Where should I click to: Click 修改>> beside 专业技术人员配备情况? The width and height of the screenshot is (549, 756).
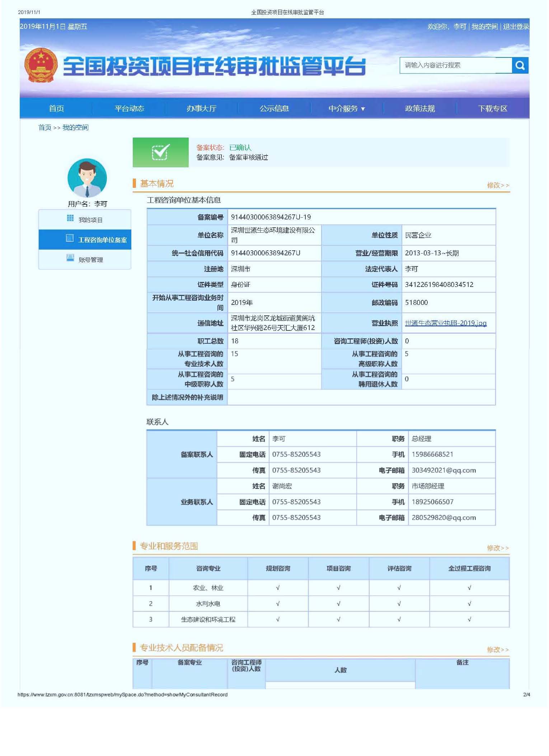[x=498, y=650]
